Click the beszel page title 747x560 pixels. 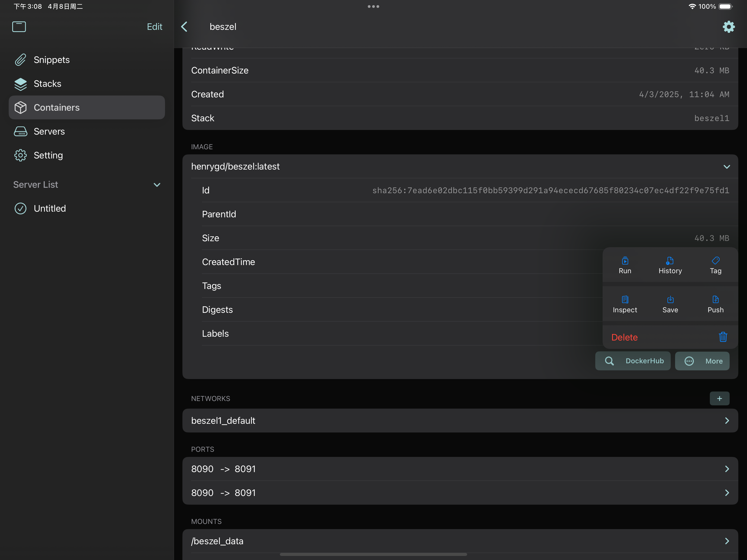pyautogui.click(x=223, y=27)
